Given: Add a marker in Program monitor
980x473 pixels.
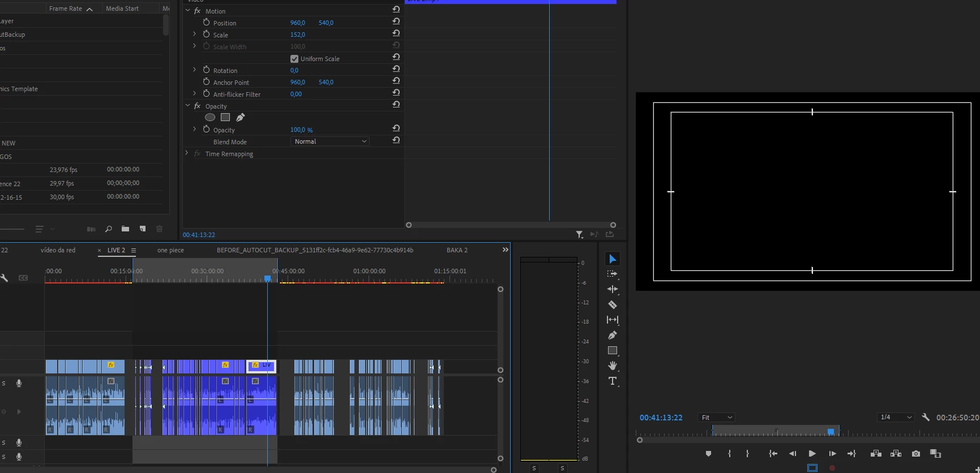Looking at the screenshot, I should [x=708, y=454].
